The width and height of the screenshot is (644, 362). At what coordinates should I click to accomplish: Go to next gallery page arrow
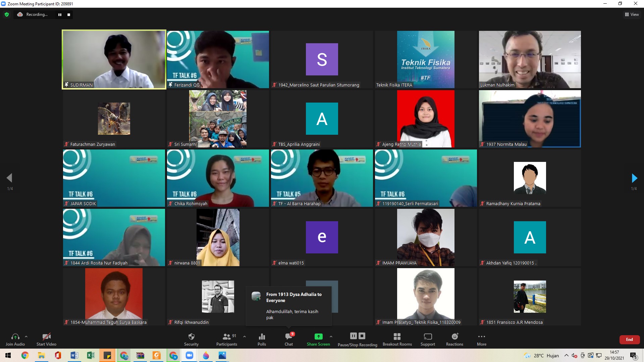(634, 178)
